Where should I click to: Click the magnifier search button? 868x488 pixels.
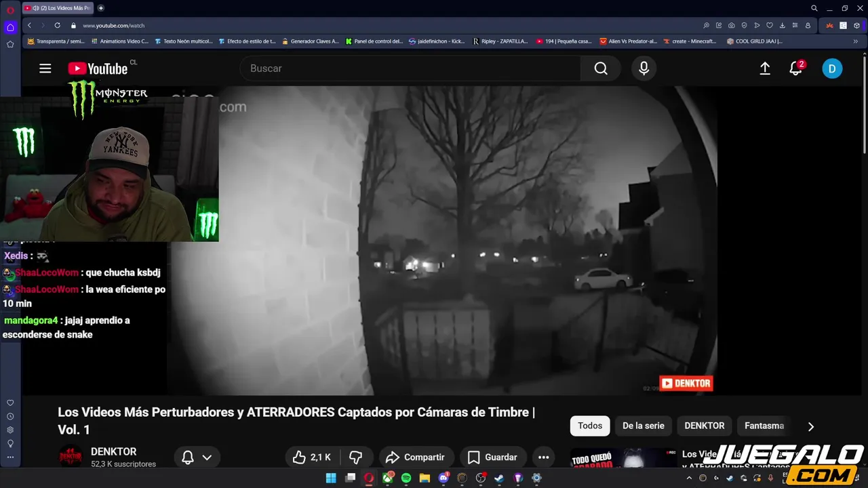point(601,68)
